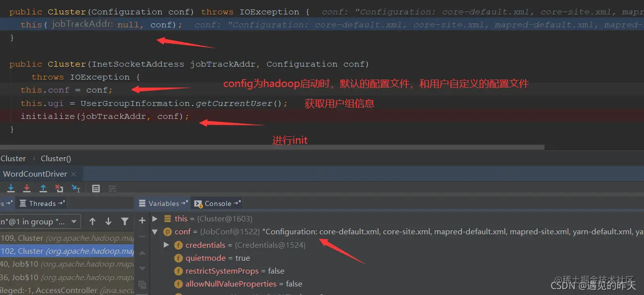Restore layout arrow next to Variables tab
The width and height of the screenshot is (644, 295).
pos(184,203)
